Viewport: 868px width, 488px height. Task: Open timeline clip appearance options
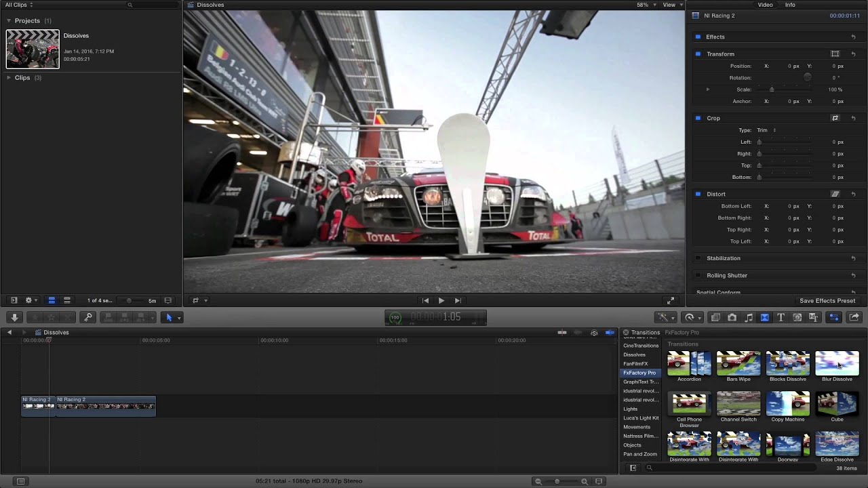[599, 481]
